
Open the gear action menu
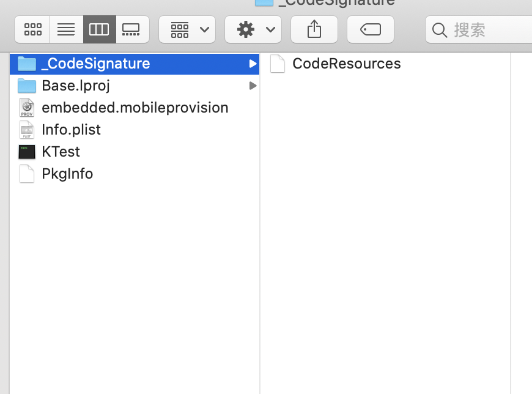[253, 29]
